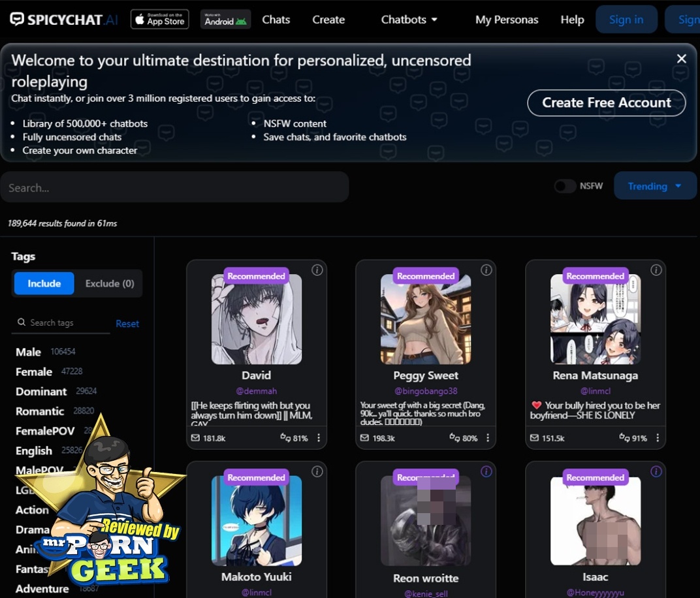
Task: Click the Create Free Account button
Action: click(606, 102)
